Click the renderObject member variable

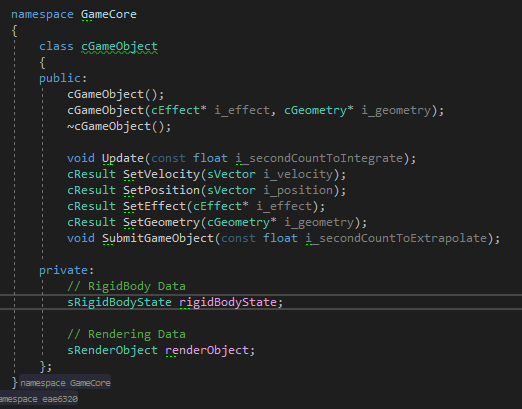[x=207, y=350]
